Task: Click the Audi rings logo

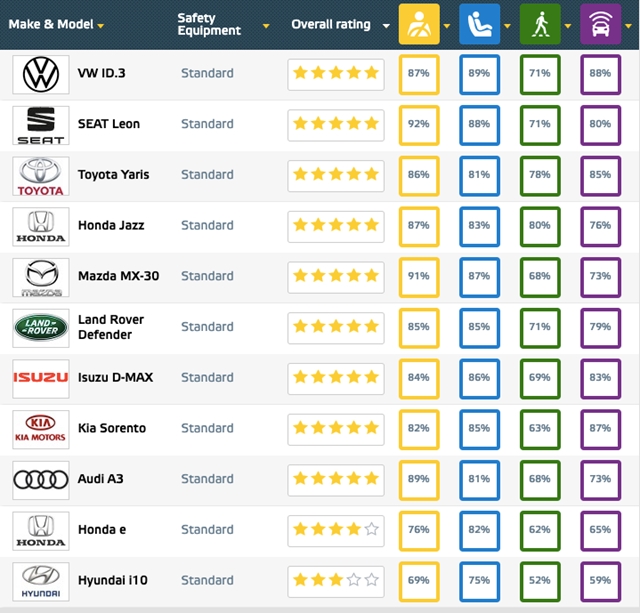Action: pyautogui.click(x=41, y=480)
